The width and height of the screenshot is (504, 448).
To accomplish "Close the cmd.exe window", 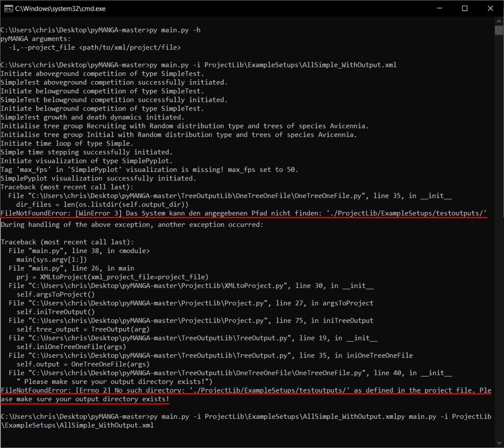I will coord(490,9).
